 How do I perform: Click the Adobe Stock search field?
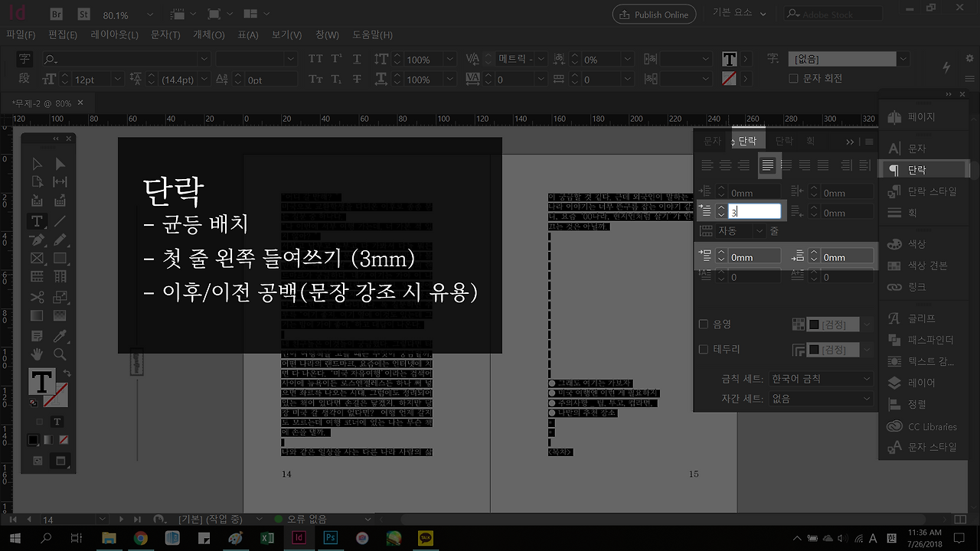coord(831,14)
